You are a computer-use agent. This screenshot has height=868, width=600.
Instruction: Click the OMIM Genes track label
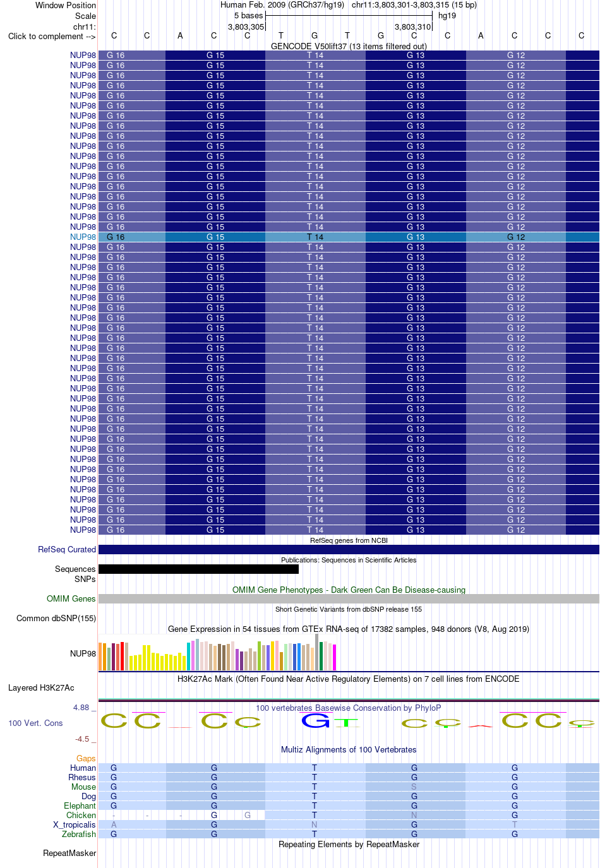tap(71, 598)
